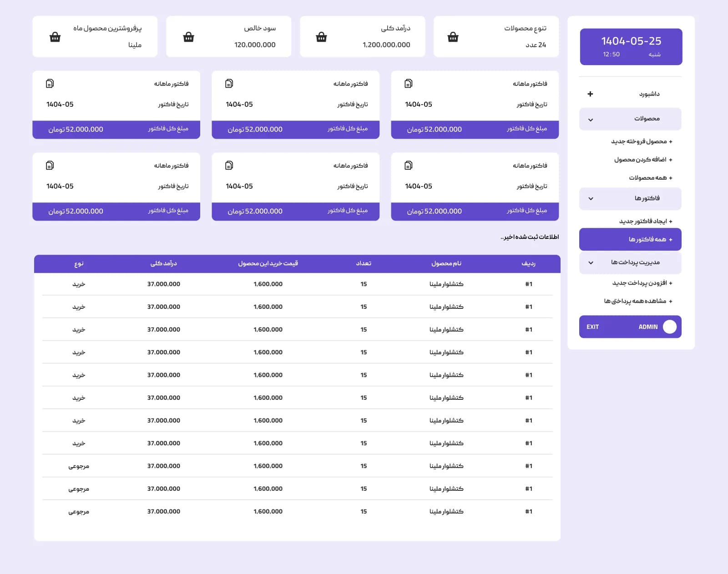Screen dimensions: 728x574
Task: Click the basket icon in درآمد کلی card
Action: 321,37
